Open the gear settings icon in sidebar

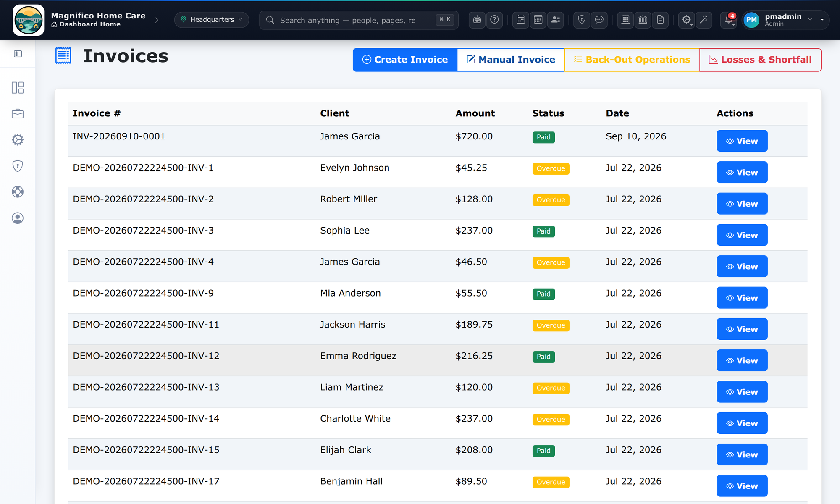tap(18, 139)
